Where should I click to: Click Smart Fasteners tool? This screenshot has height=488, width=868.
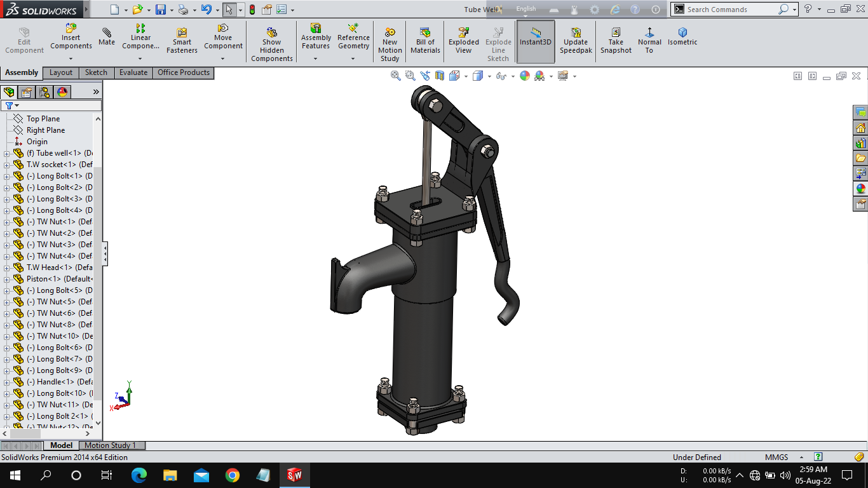coord(182,41)
